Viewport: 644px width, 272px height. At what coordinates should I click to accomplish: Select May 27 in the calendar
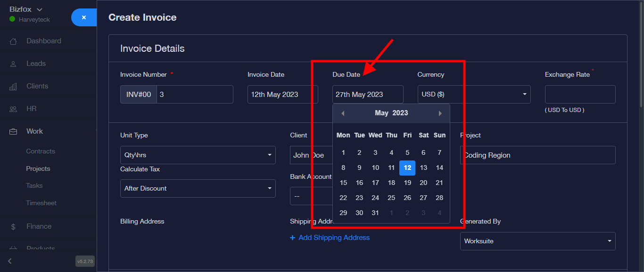(423, 198)
